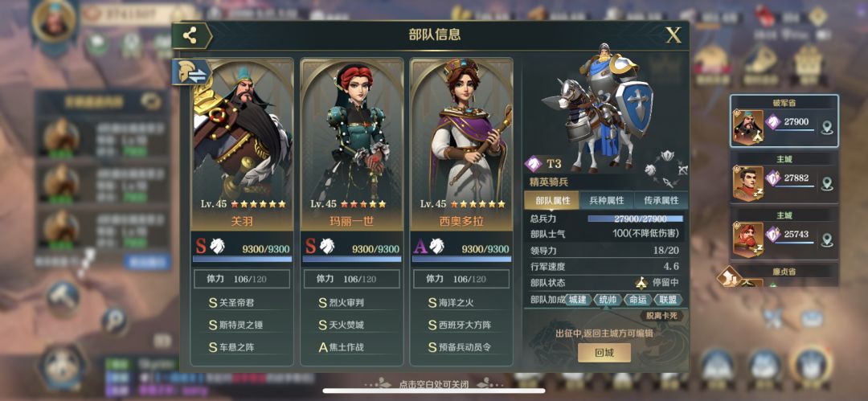Image resolution: width=868 pixels, height=401 pixels.
Task: Close the 部队信息 panel with X
Action: point(674,35)
